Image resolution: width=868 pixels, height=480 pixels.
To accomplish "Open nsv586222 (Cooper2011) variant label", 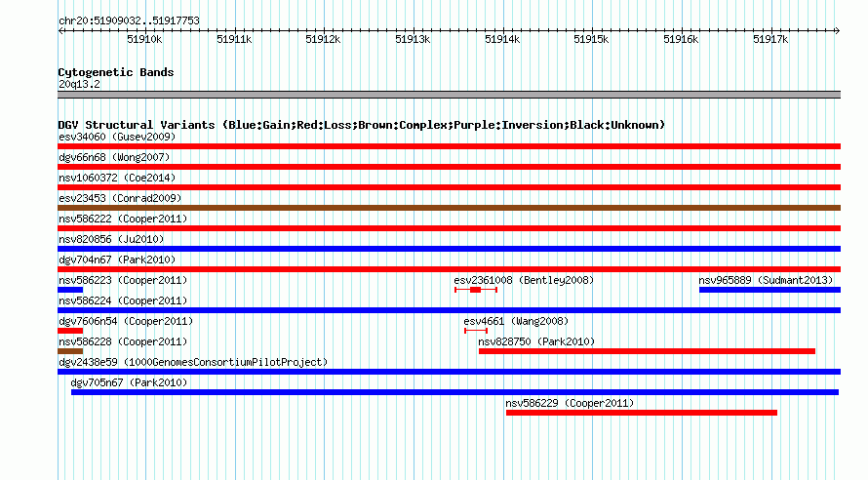I will coord(123,219).
